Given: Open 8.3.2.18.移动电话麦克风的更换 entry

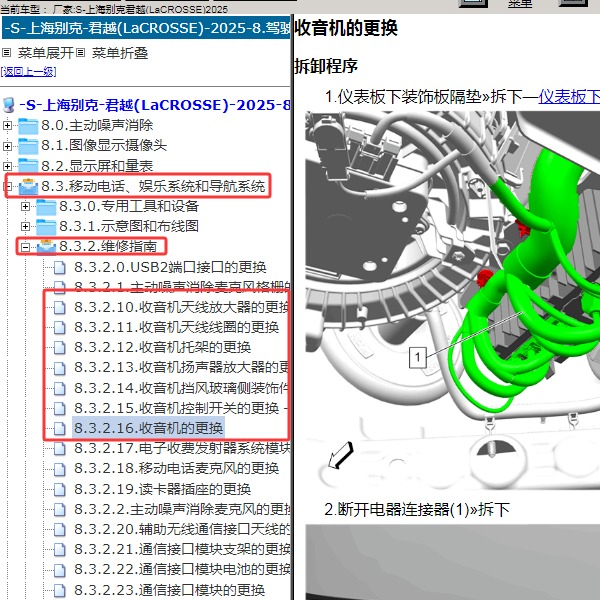Looking at the screenshot, I should pos(176,468).
